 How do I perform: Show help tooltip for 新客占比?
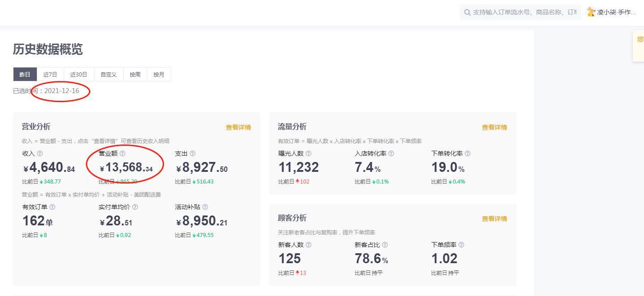(385, 245)
